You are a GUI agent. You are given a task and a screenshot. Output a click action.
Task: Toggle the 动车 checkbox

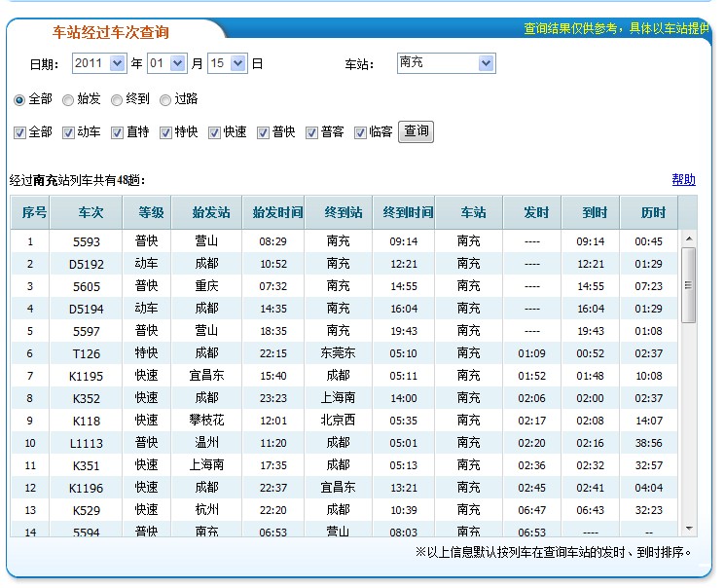68,132
